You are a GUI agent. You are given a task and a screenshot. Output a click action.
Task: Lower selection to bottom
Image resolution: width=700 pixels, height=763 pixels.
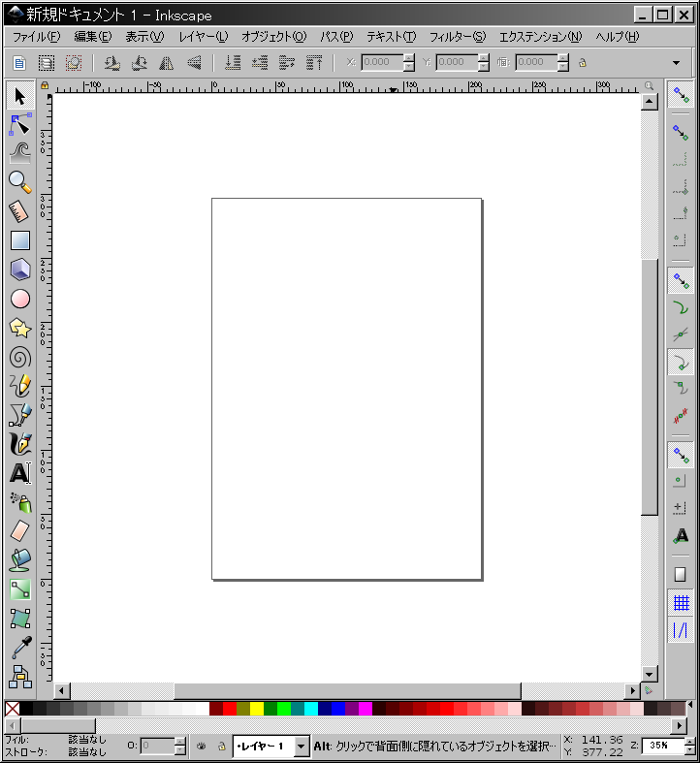(x=233, y=63)
